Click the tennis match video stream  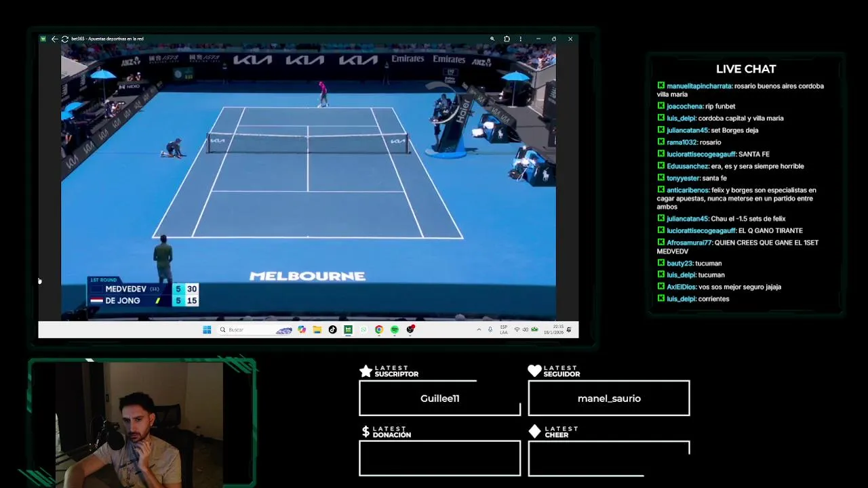point(309,182)
